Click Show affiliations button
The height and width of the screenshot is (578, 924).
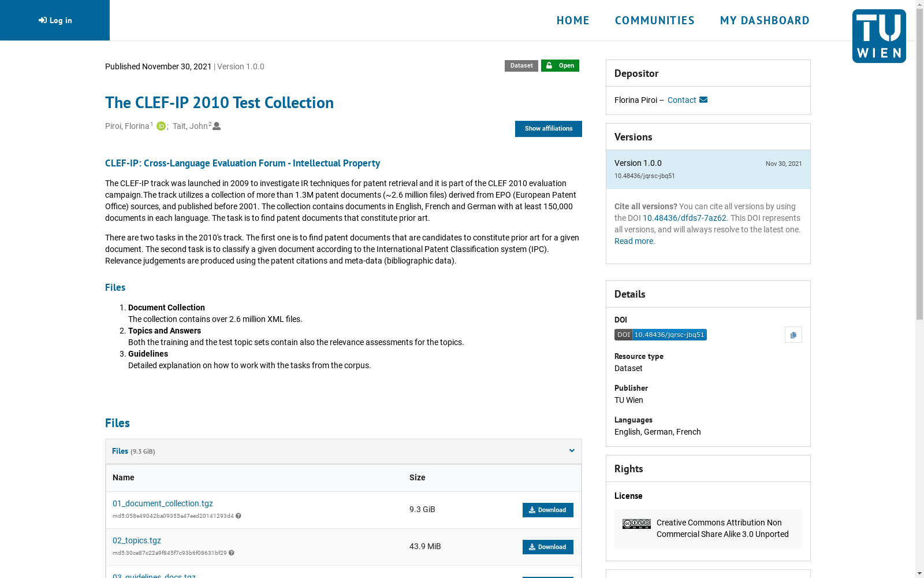point(549,129)
